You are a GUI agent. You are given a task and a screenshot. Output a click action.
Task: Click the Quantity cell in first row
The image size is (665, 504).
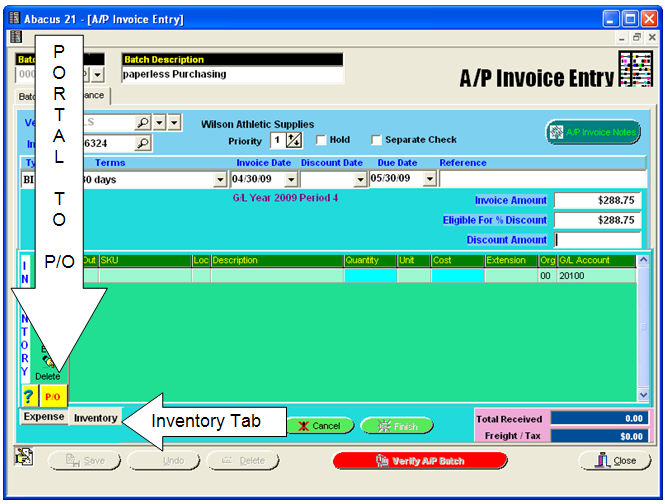coord(370,276)
